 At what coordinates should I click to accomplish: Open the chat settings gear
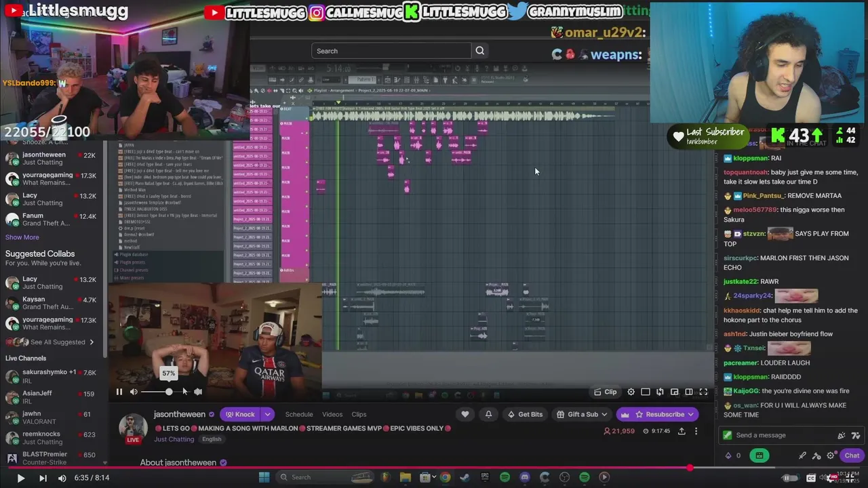pyautogui.click(x=831, y=455)
